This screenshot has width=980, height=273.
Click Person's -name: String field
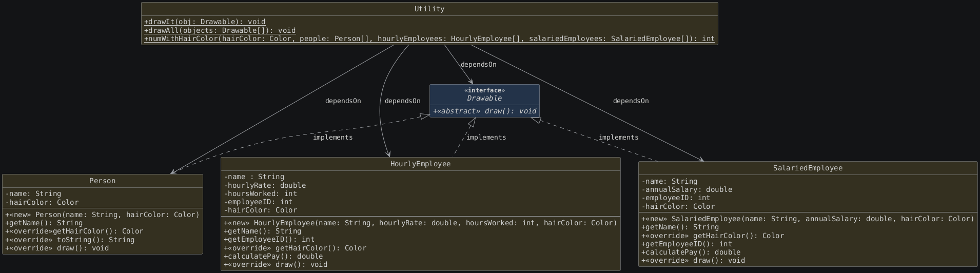[x=33, y=194]
